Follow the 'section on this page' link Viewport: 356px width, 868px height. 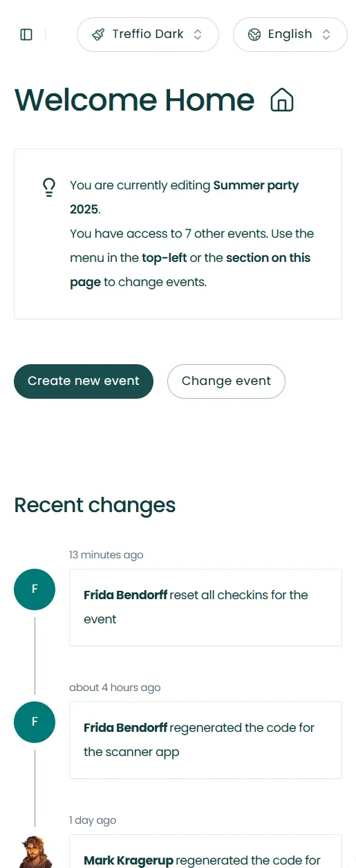pos(190,270)
